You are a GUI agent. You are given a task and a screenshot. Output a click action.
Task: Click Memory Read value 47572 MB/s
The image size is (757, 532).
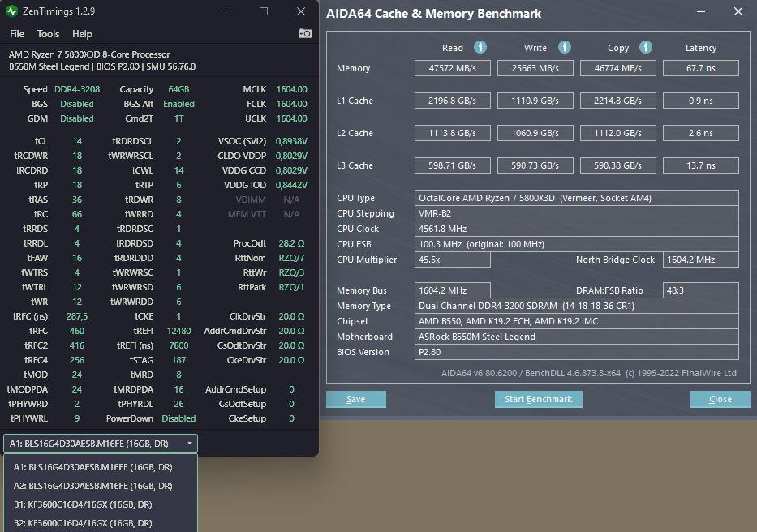[453, 68]
